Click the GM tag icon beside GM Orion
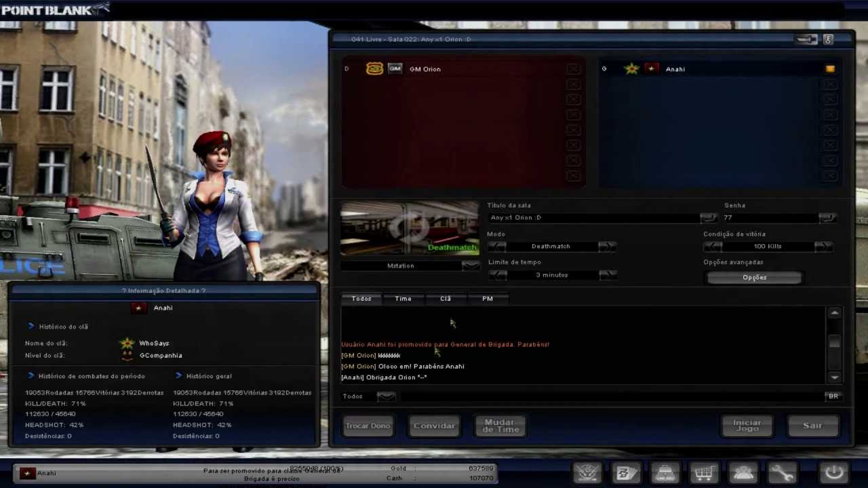 pyautogui.click(x=395, y=68)
